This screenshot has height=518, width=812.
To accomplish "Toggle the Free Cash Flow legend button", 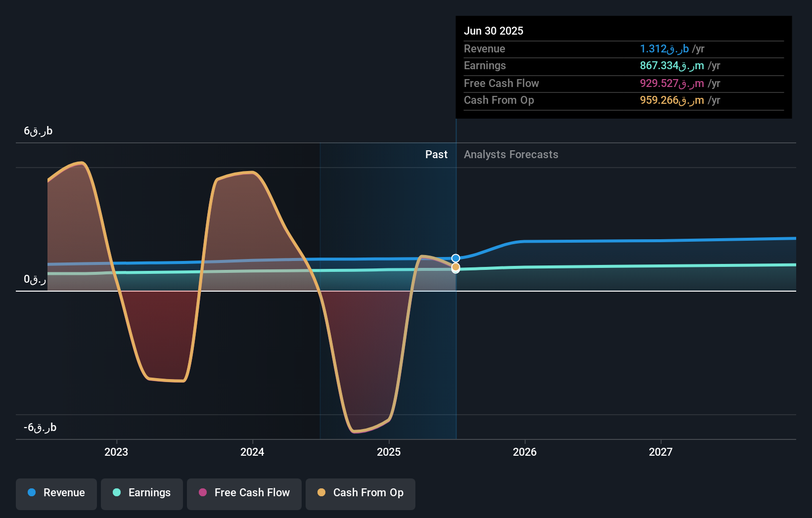I will coord(244,494).
